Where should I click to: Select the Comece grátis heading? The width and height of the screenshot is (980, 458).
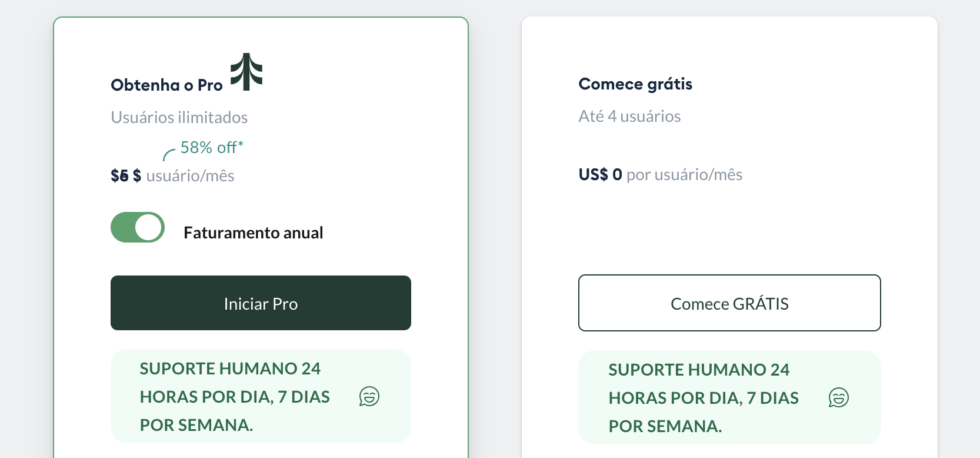[x=635, y=84]
